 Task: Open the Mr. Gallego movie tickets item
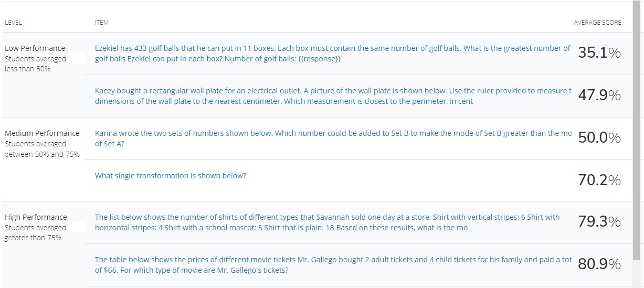tap(333, 265)
